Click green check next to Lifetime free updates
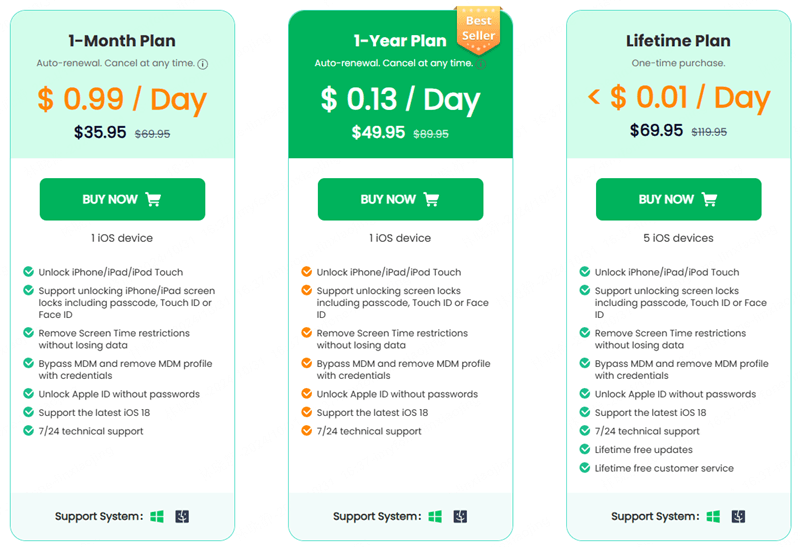Screen dimensions: 800x547 [x=584, y=450]
